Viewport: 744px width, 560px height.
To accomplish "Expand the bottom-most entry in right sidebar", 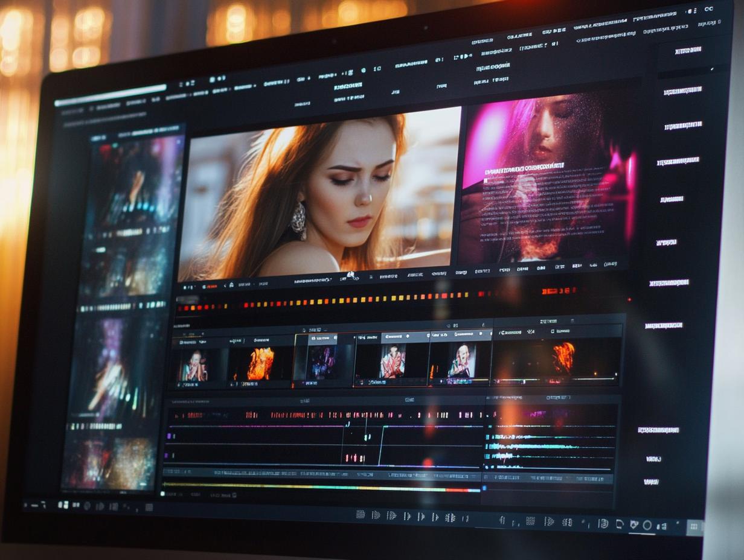I will pyautogui.click(x=651, y=482).
